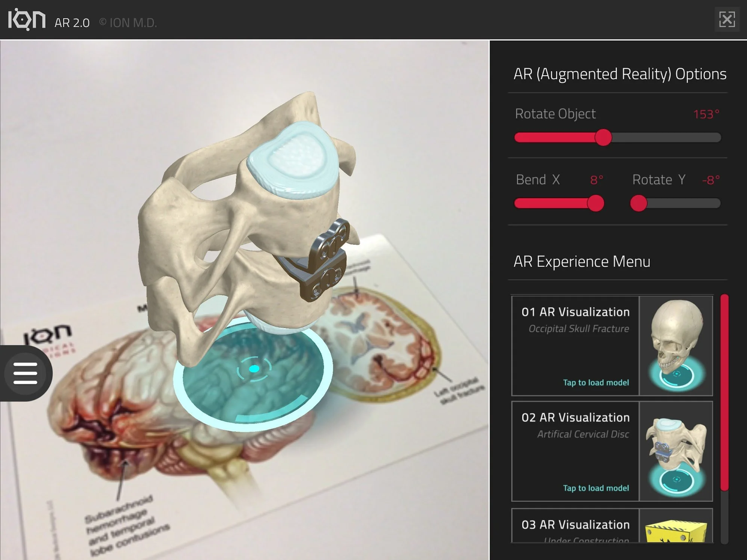
Task: Select 03 AR Visualization entry
Action: pyautogui.click(x=575, y=525)
